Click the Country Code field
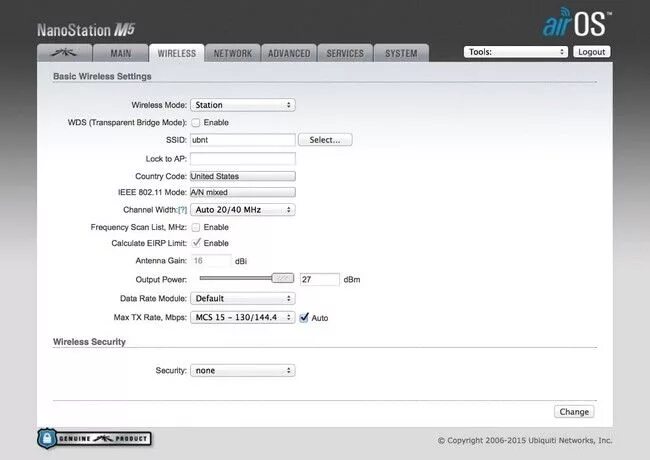The width and height of the screenshot is (650, 460). click(243, 176)
